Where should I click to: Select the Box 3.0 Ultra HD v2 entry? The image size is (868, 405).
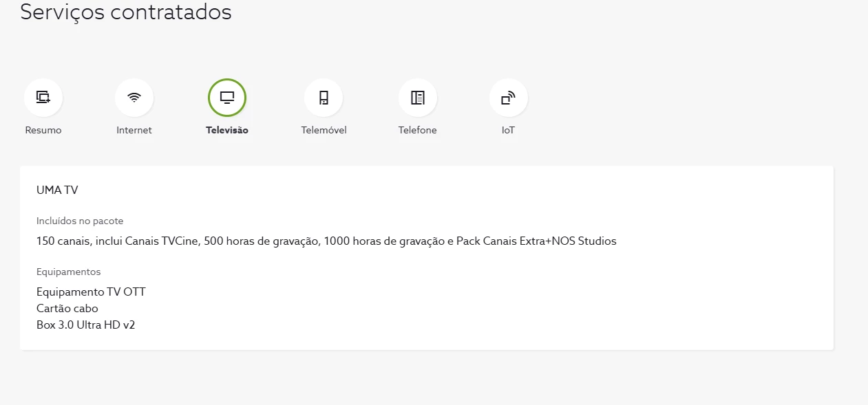point(85,325)
